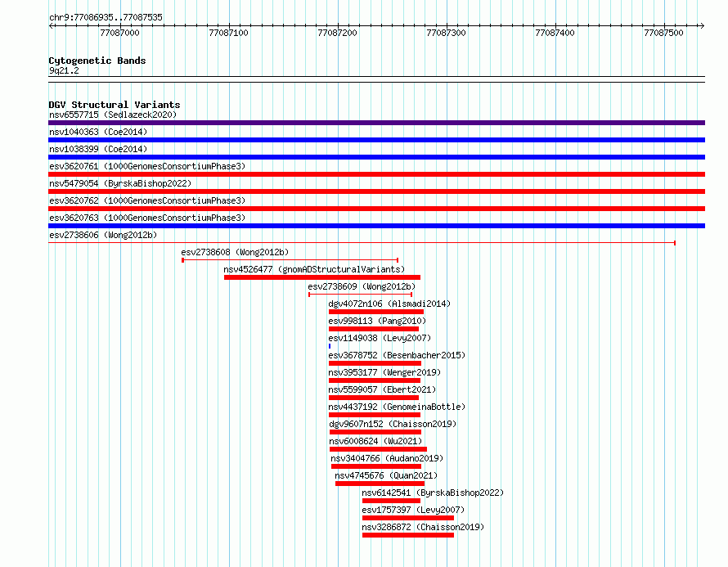Click the blue bar under esv3620763

(x=376, y=226)
